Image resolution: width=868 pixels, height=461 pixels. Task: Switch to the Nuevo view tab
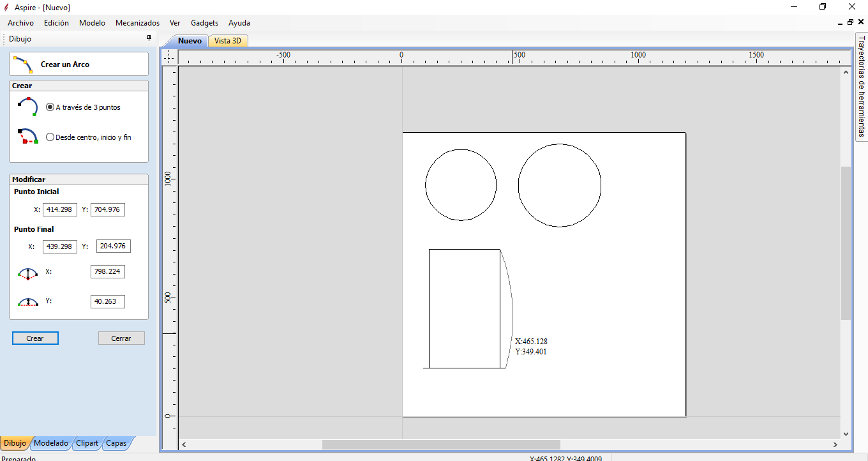click(190, 41)
